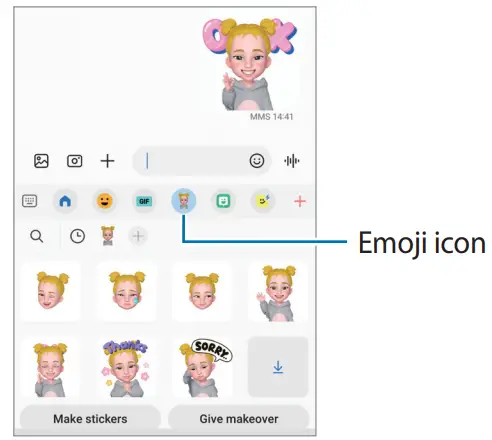This screenshot has height=440, width=492.
Task: Start voice recording with waveform icon
Action: point(292,161)
